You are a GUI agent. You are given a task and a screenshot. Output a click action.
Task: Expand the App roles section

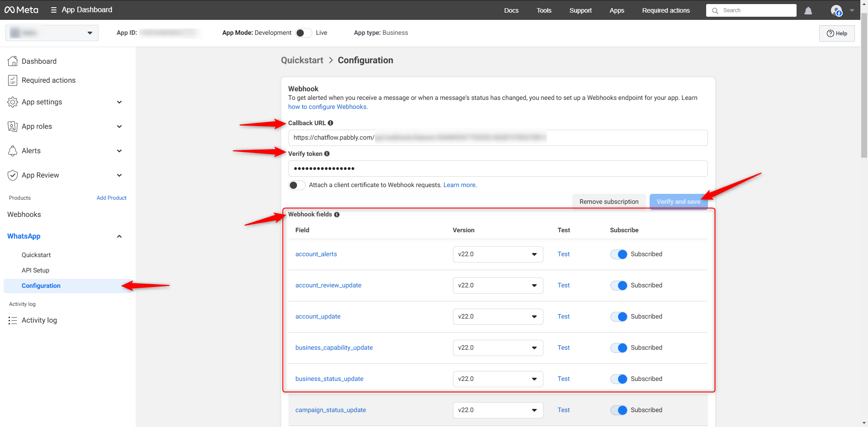(119, 127)
